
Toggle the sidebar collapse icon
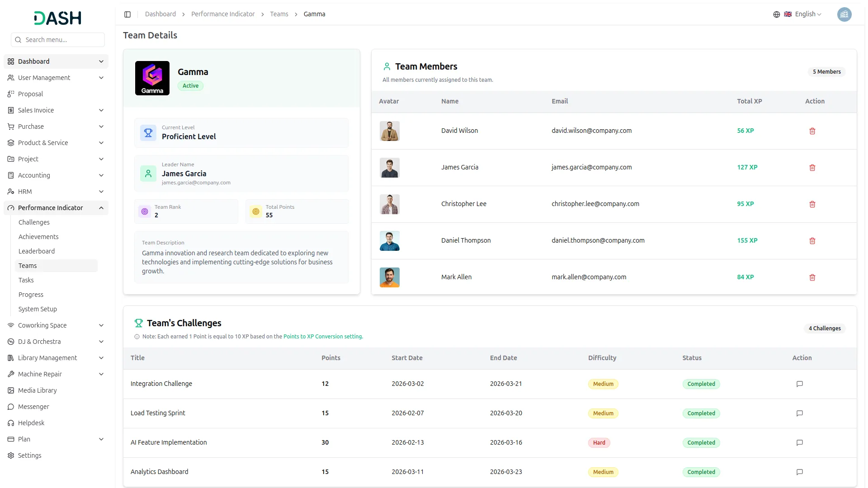coord(127,14)
